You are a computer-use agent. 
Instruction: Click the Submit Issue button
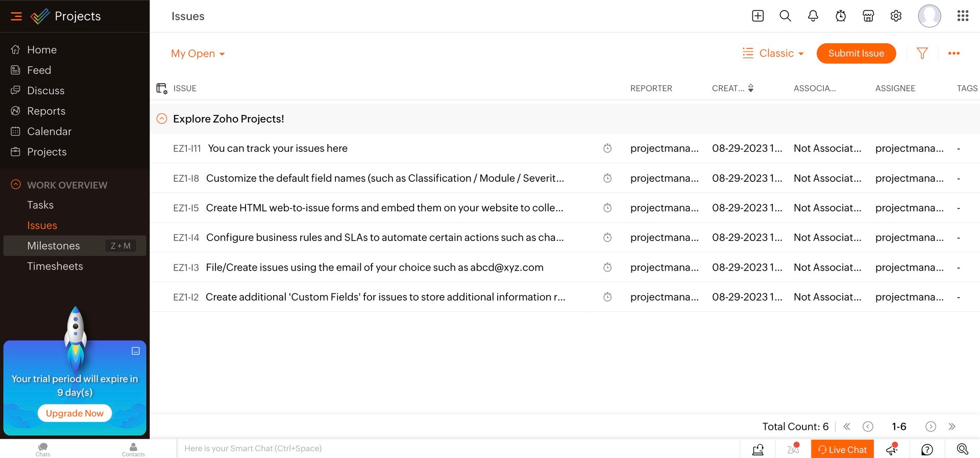tap(856, 53)
